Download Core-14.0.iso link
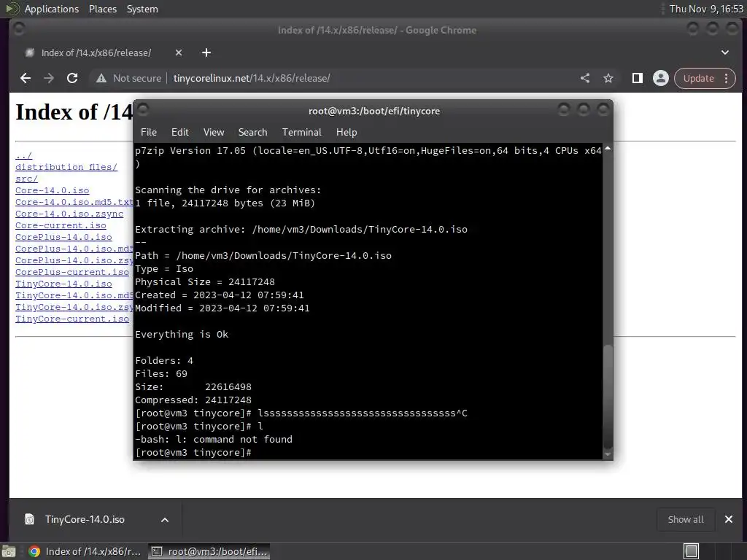The image size is (747, 560). (x=53, y=190)
